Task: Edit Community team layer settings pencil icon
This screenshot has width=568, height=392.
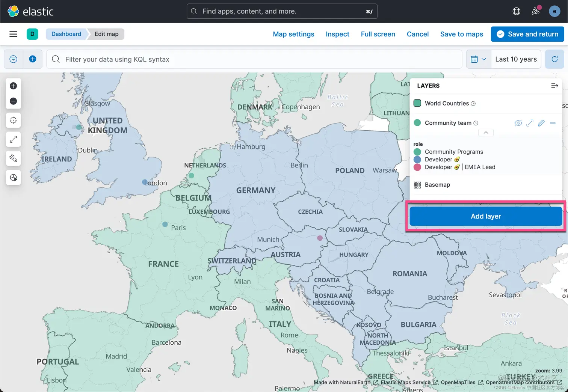Action: coord(541,123)
